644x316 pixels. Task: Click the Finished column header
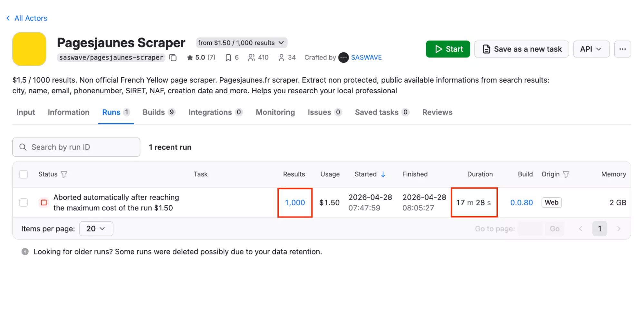point(415,174)
